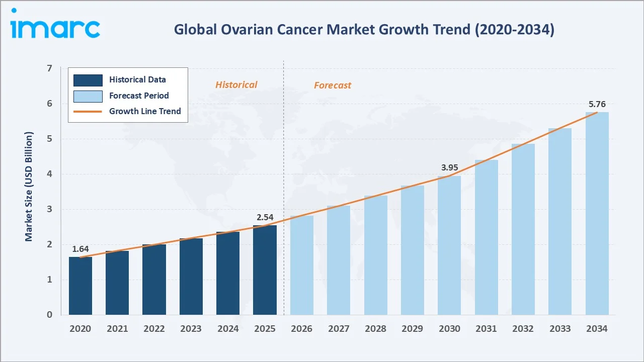644x362 pixels.
Task: Click x-axis label '2024'
Action: pos(228,329)
